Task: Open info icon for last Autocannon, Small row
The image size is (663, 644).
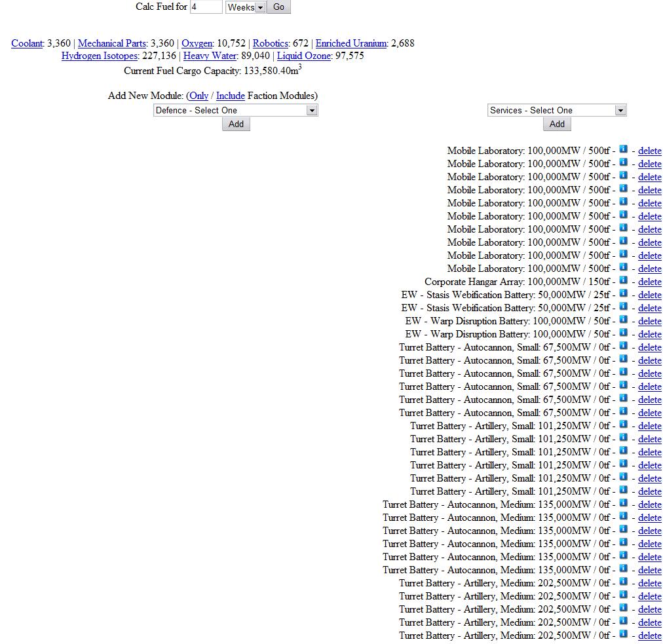Action: coord(623,411)
